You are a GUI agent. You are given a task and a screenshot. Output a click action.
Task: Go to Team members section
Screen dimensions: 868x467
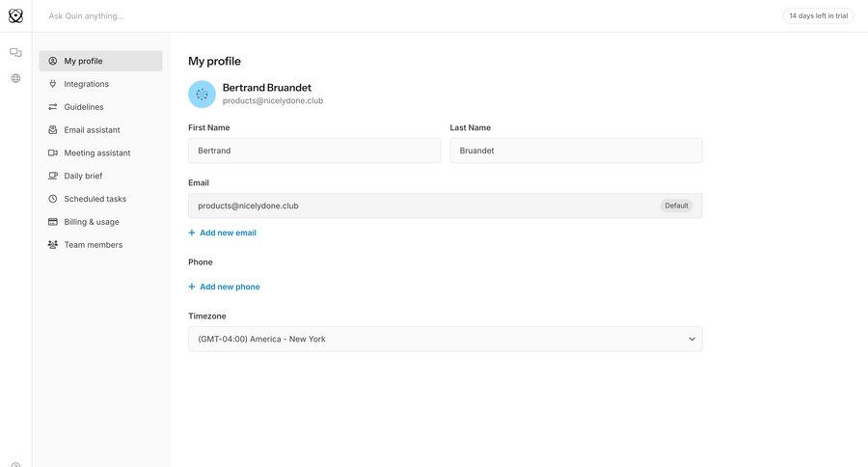(93, 245)
